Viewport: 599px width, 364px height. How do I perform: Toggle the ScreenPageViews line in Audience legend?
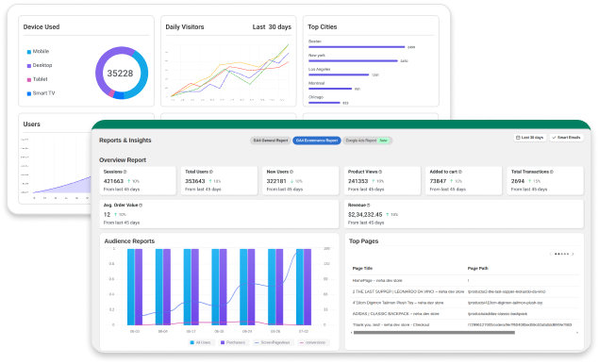[x=273, y=342]
